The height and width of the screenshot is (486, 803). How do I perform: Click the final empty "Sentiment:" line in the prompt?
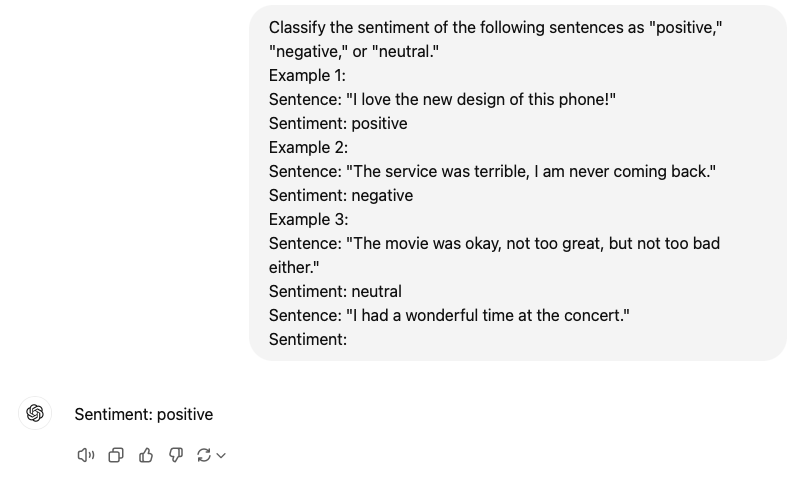(308, 340)
